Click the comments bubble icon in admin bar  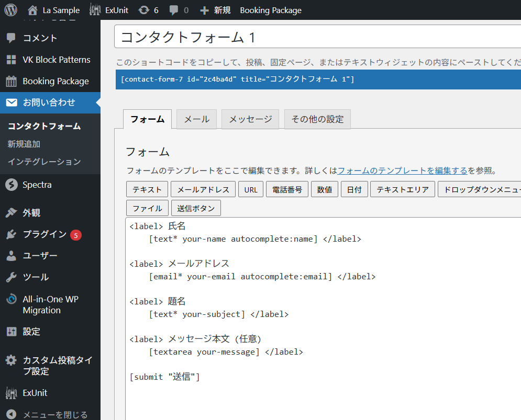[173, 10]
